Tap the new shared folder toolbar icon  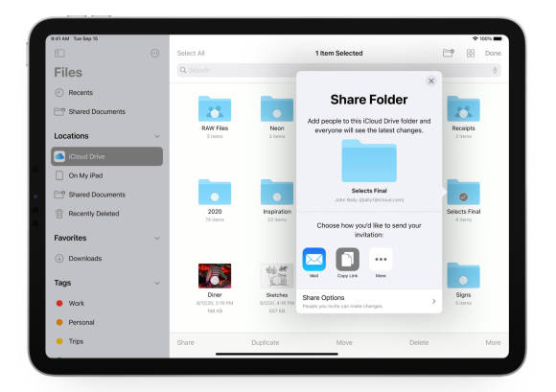tap(449, 53)
